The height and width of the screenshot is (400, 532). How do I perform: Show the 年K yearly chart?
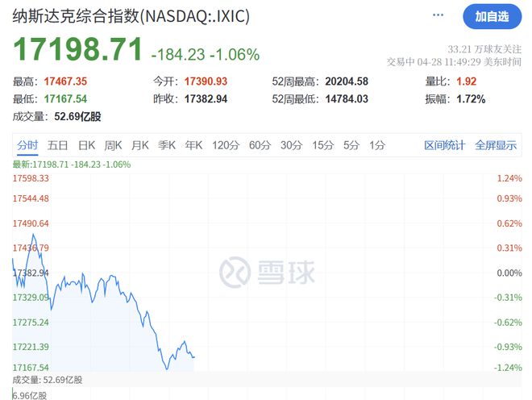click(x=193, y=145)
